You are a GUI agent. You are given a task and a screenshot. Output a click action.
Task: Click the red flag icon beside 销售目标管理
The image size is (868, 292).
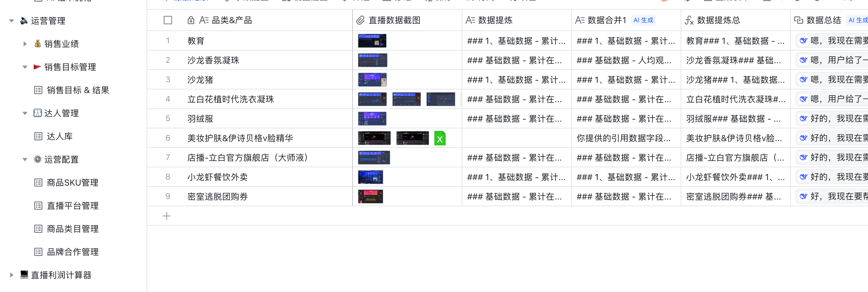38,67
